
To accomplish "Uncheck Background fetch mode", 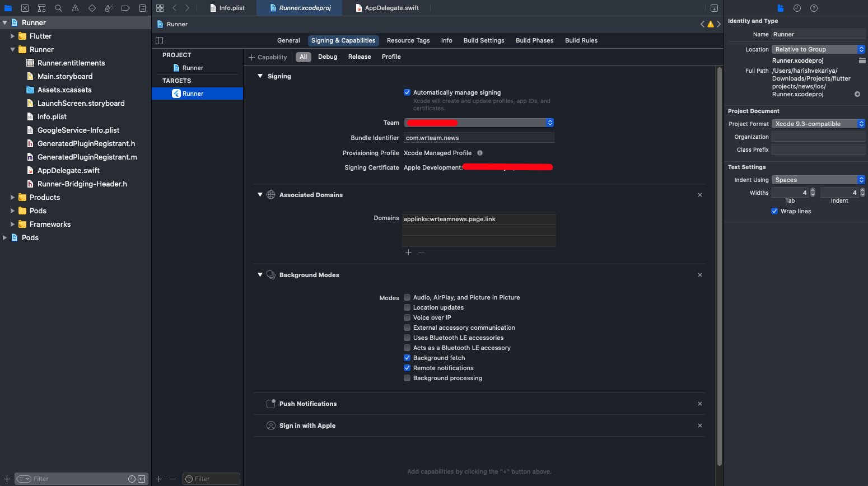I will click(407, 358).
